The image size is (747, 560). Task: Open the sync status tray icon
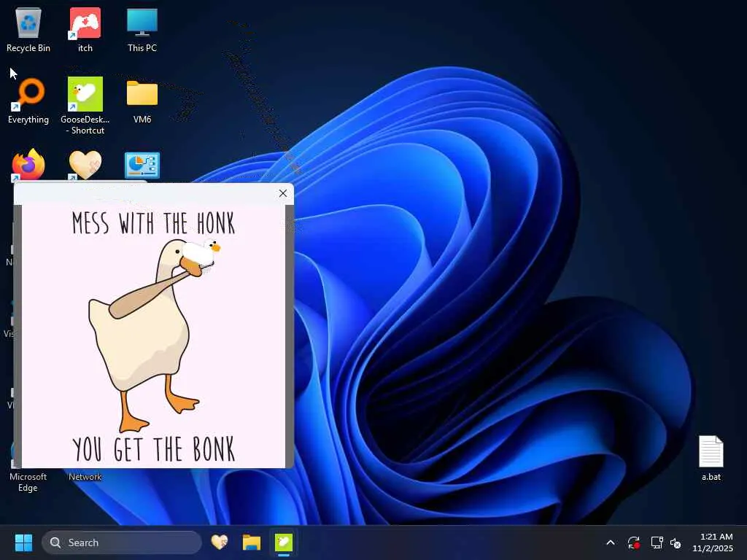pyautogui.click(x=633, y=542)
